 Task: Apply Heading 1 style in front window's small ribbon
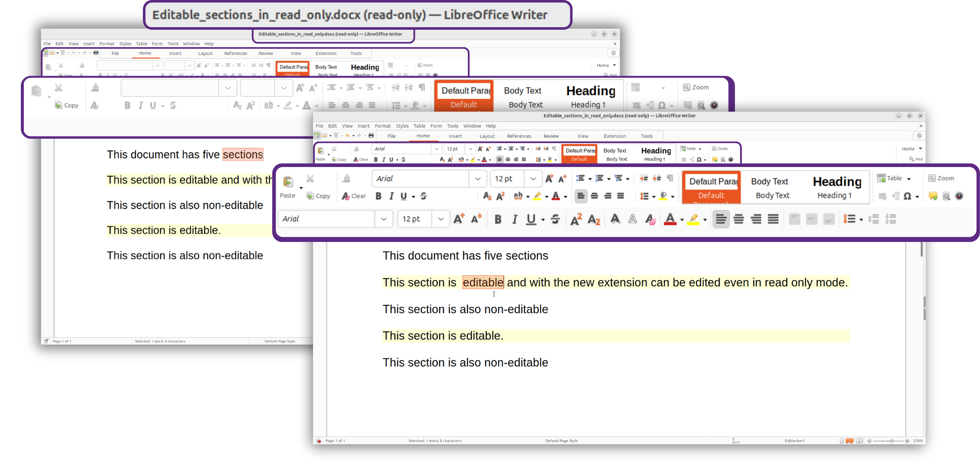pyautogui.click(x=656, y=154)
